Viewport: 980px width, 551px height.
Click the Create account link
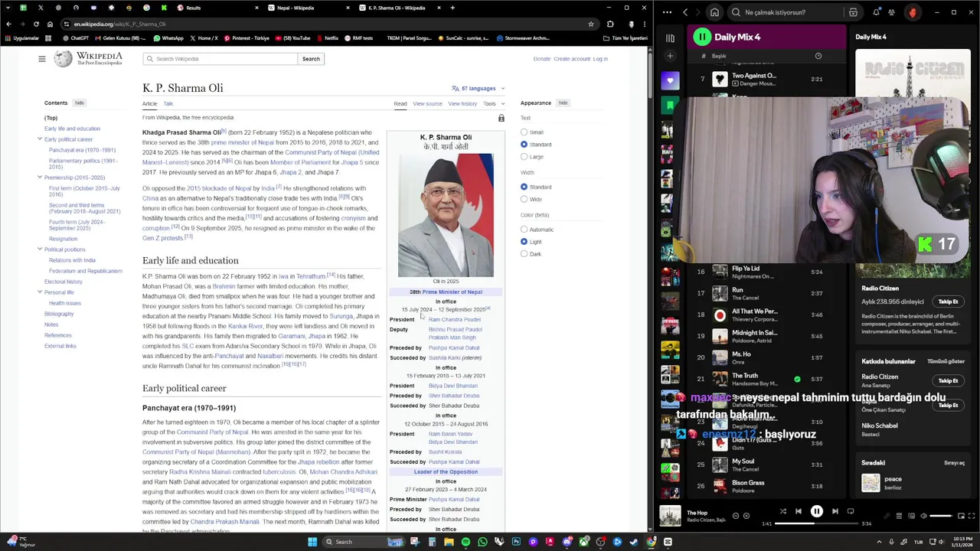[x=572, y=59]
